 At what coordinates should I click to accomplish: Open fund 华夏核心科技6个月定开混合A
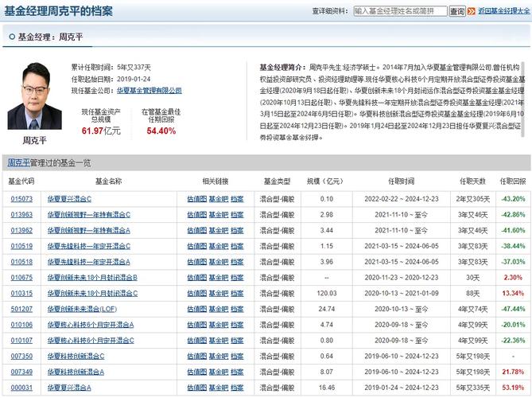tap(91, 325)
